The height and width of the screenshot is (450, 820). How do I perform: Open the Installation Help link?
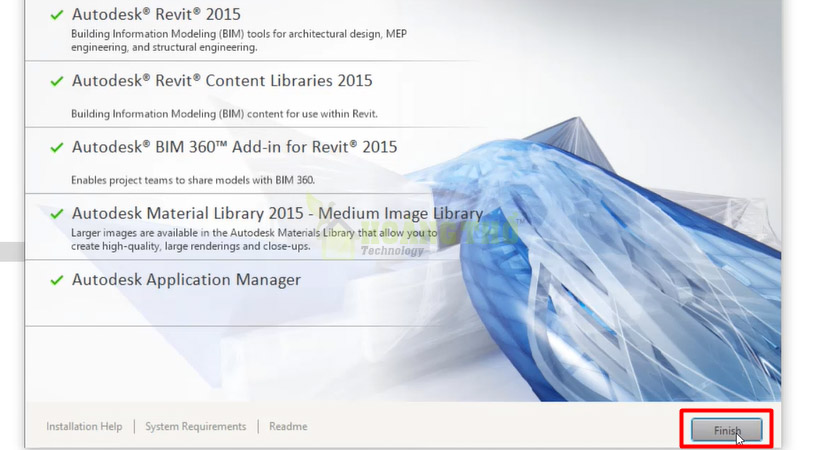point(84,426)
